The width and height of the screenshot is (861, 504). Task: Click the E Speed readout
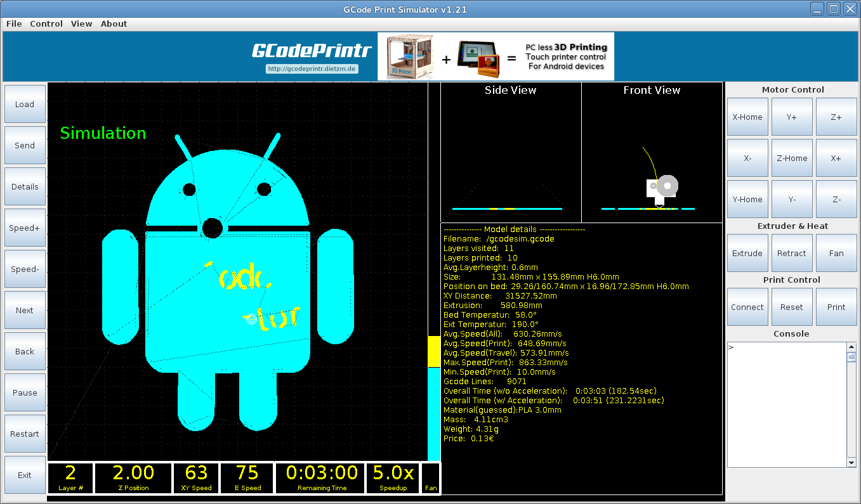pos(247,478)
